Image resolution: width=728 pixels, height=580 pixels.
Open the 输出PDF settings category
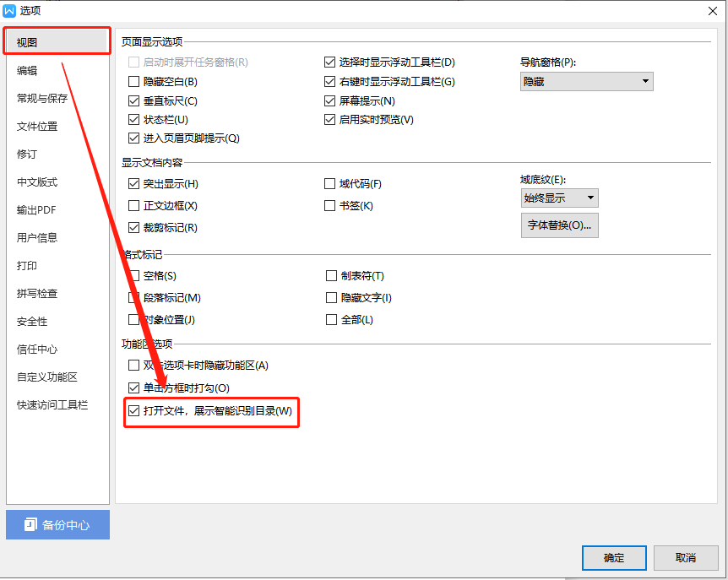36,209
